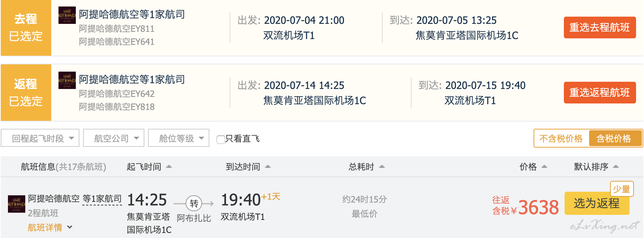
Task: Click 选为返程 for the 3638 flight
Action: pyautogui.click(x=597, y=203)
